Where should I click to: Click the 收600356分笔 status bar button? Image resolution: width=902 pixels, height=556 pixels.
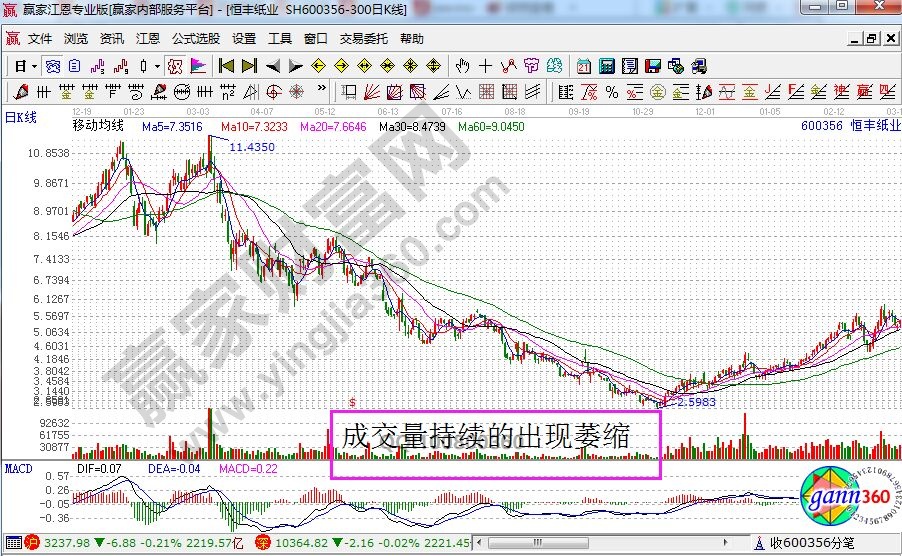(x=808, y=544)
